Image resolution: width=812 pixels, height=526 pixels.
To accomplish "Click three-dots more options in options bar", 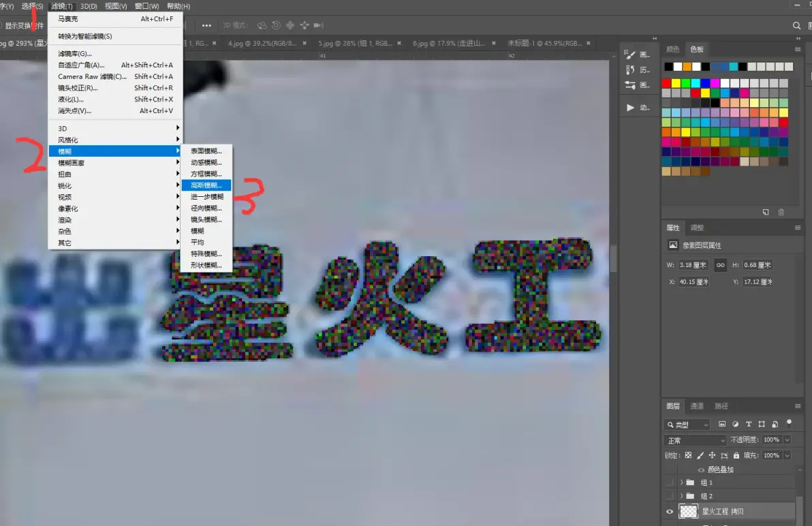I will 206,25.
